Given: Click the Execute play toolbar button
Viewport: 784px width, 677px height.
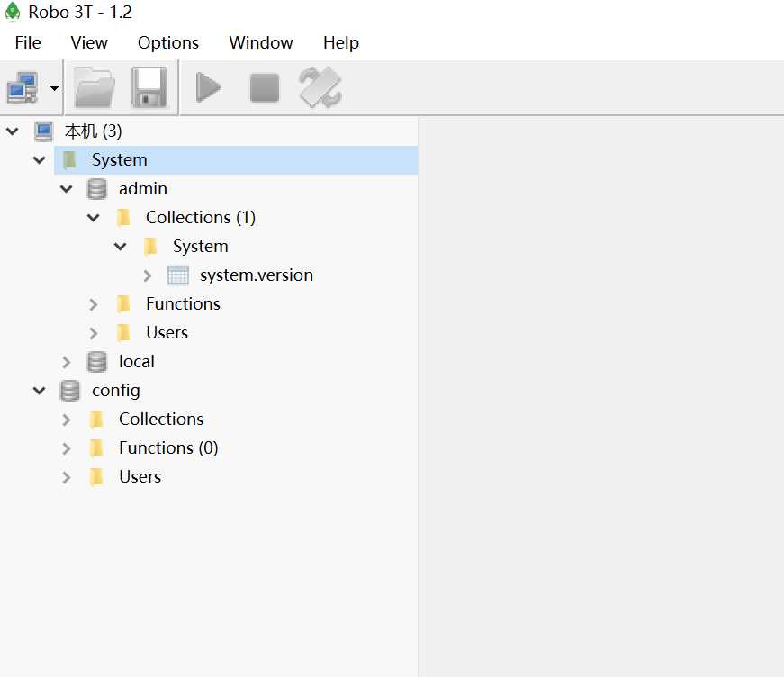Looking at the screenshot, I should pyautogui.click(x=208, y=87).
